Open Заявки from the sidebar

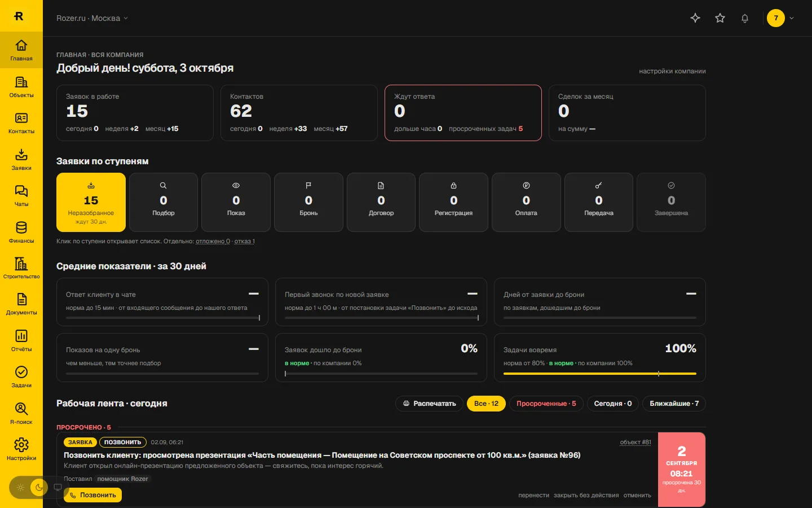pyautogui.click(x=21, y=159)
